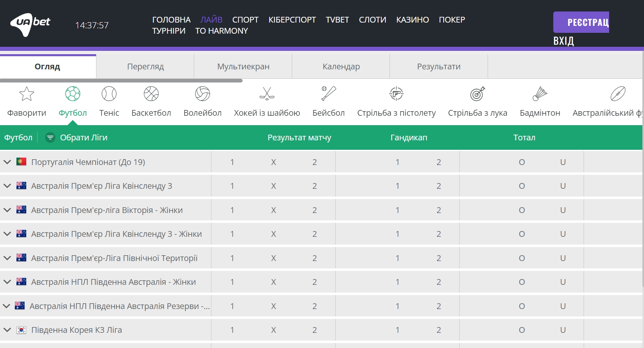Viewport: 644px width, 348px height.
Task: Click the ВХІД login link
Action: [563, 41]
